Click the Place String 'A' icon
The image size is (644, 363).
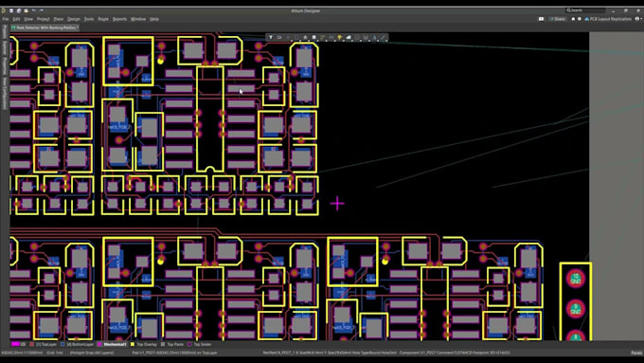click(374, 37)
